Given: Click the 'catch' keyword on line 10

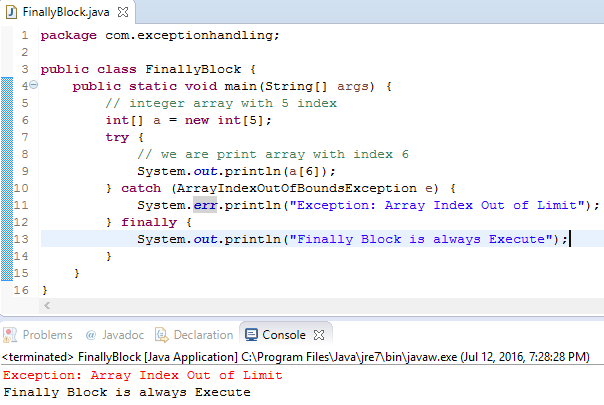Looking at the screenshot, I should coord(141,188).
